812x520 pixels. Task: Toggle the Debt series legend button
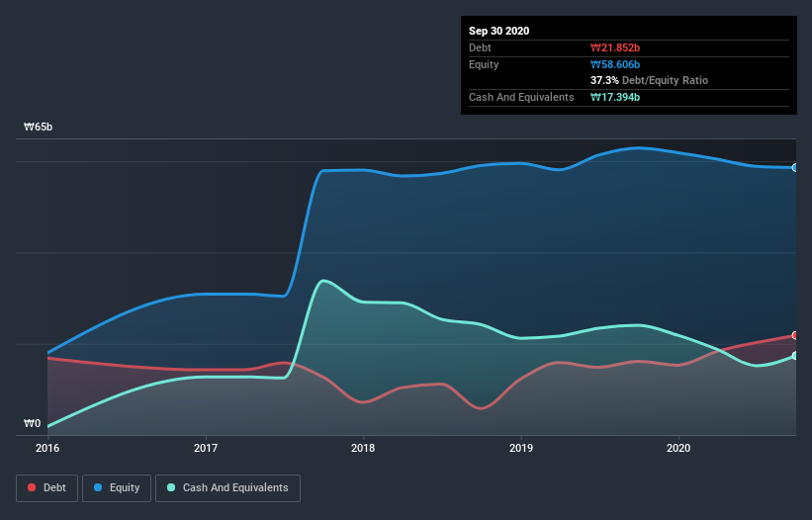(47, 488)
